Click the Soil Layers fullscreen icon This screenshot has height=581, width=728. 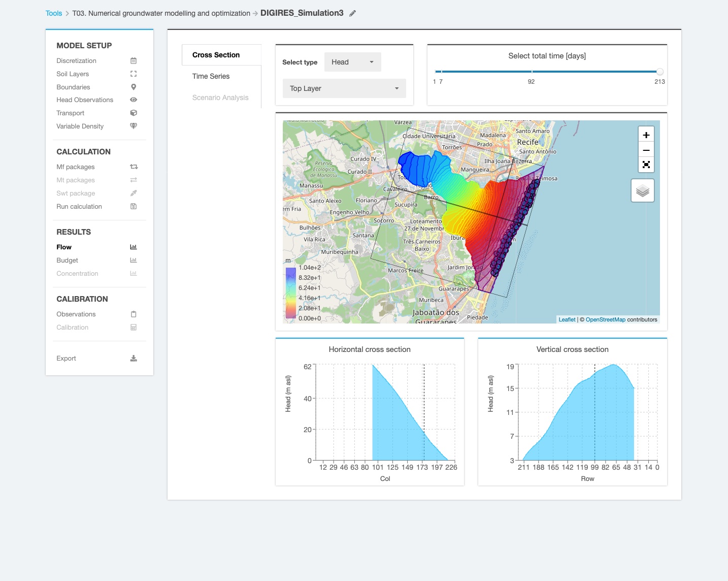coord(133,74)
